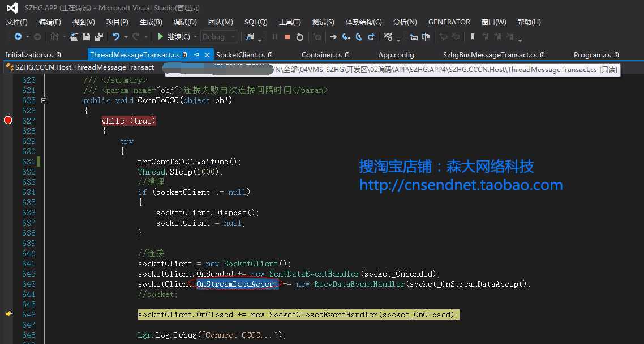Viewport: 644px width, 344px height.
Task: Close the ThreadMessageTransact.cs tab
Action: [207, 55]
